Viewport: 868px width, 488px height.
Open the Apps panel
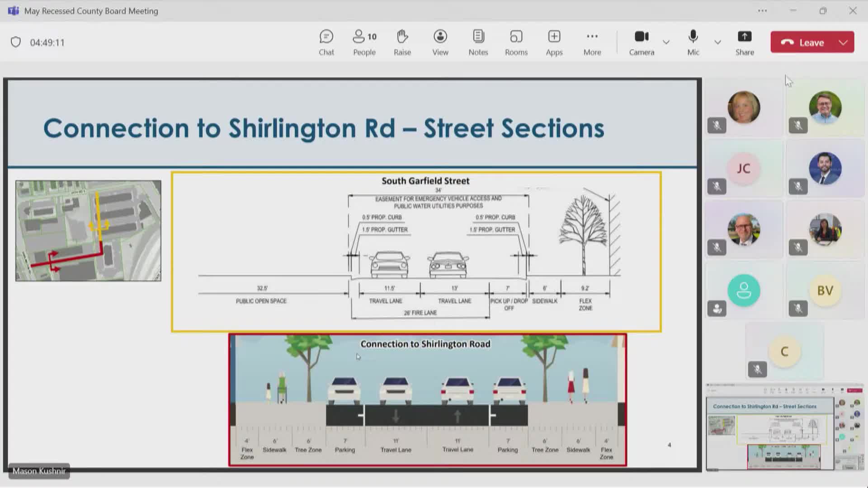tap(554, 42)
